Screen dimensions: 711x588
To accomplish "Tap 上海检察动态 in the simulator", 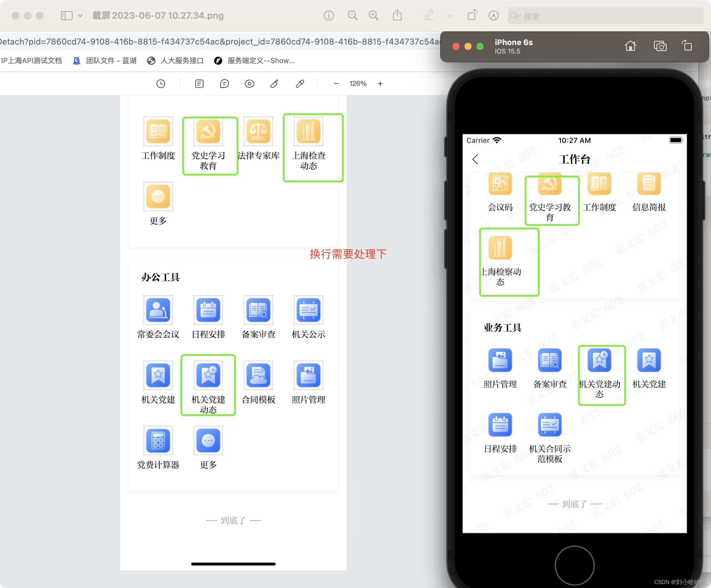I will click(500, 261).
